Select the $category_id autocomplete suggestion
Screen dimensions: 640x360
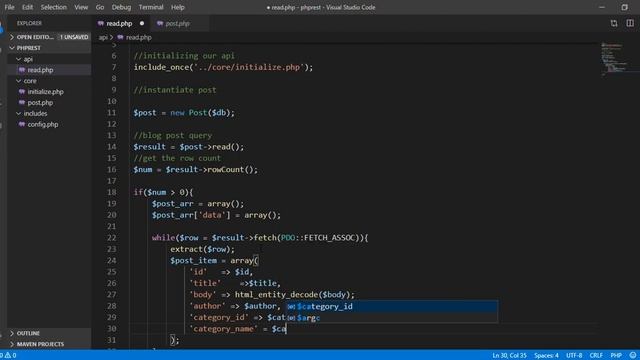click(x=392, y=307)
